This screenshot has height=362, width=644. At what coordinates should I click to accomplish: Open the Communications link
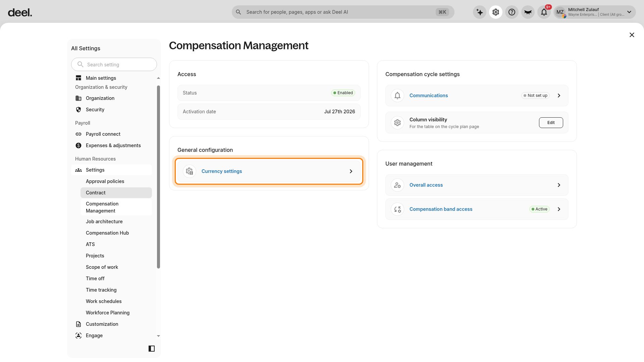click(429, 96)
